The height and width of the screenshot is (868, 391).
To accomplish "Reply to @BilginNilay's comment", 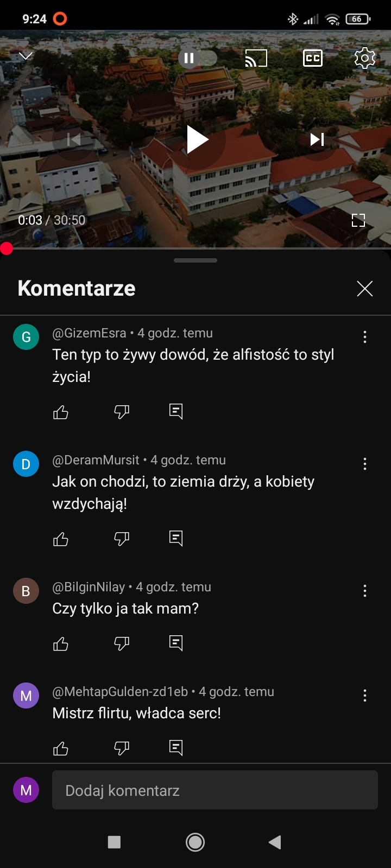I will pyautogui.click(x=176, y=643).
